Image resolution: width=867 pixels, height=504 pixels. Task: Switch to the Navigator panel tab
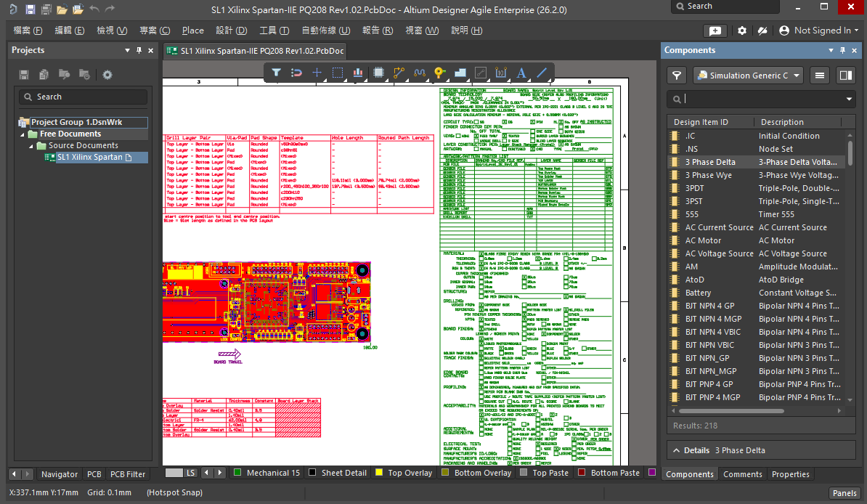pyautogui.click(x=59, y=474)
